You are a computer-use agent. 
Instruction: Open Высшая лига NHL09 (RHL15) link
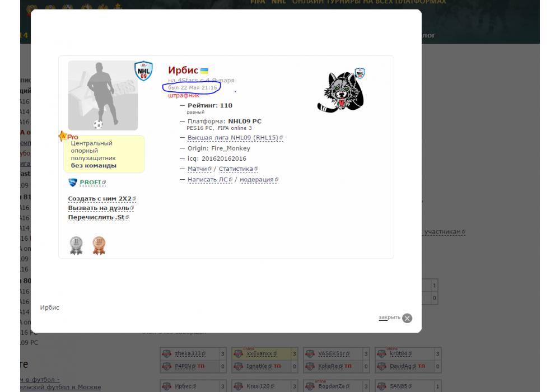[x=233, y=137]
